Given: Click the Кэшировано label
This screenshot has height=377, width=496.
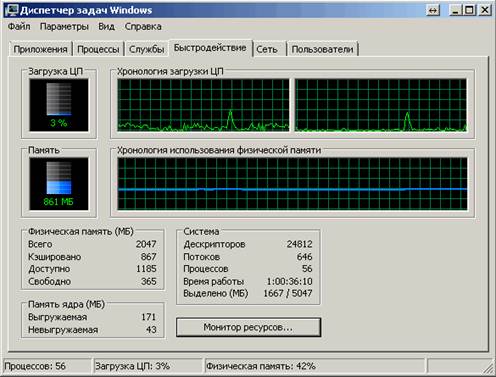Looking at the screenshot, I should click(x=55, y=257).
